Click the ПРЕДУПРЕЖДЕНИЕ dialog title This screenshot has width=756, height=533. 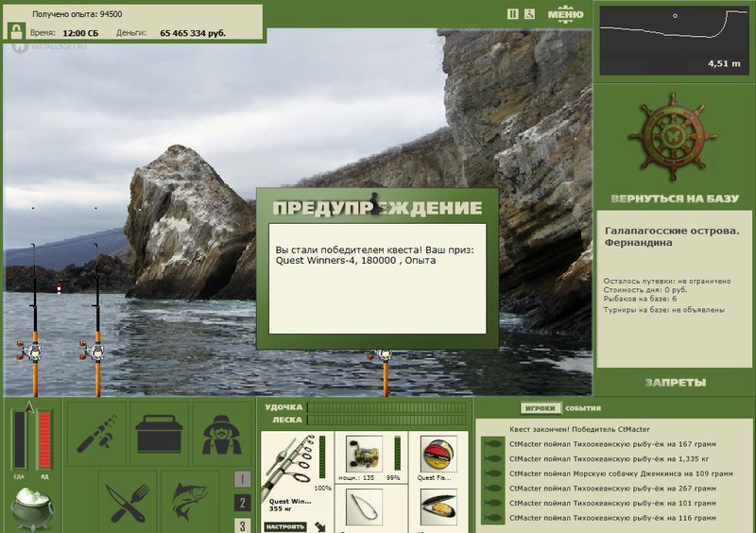[x=377, y=208]
